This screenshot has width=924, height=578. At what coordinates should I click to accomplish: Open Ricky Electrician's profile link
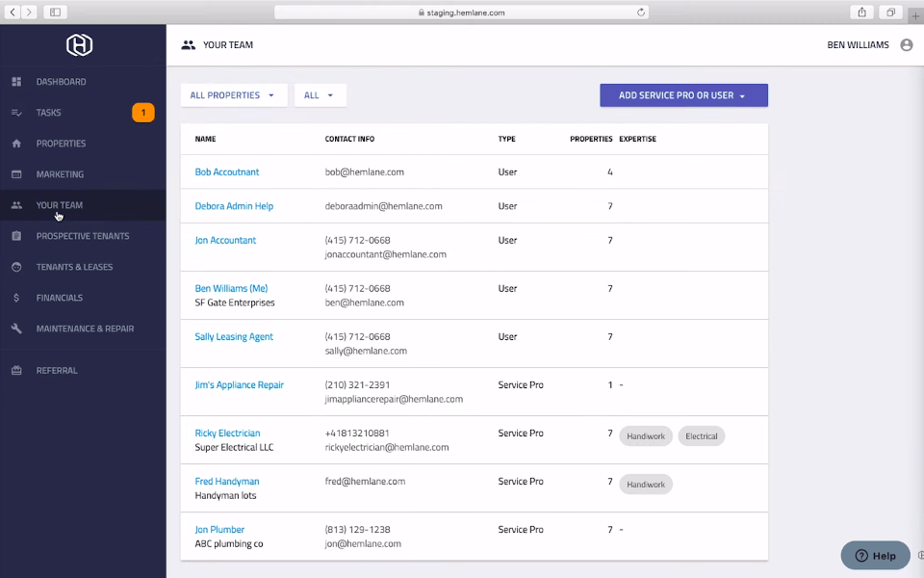[227, 433]
